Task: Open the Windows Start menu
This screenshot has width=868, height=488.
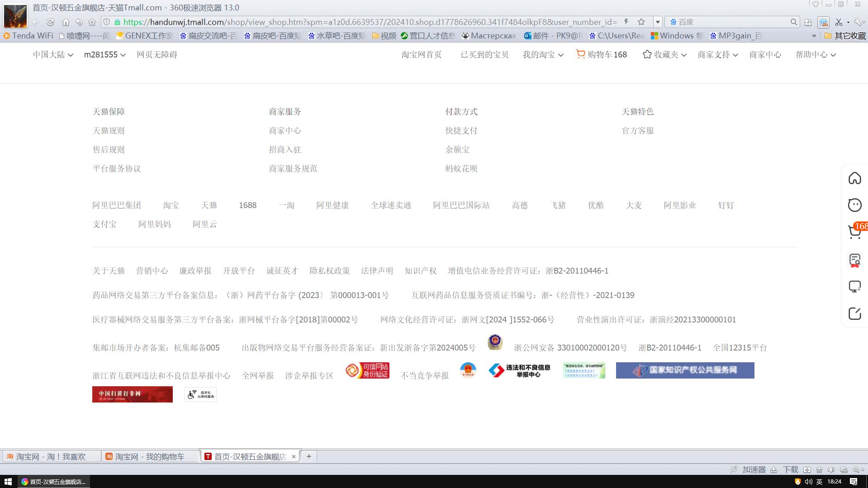Action: click(x=8, y=482)
